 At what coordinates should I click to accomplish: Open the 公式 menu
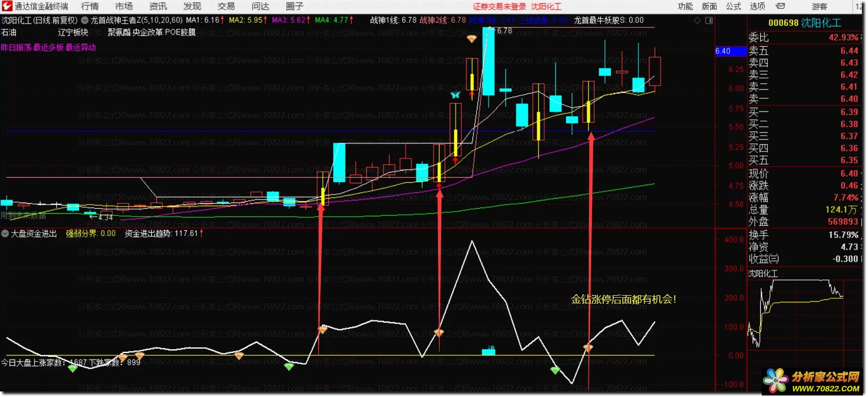point(733,6)
